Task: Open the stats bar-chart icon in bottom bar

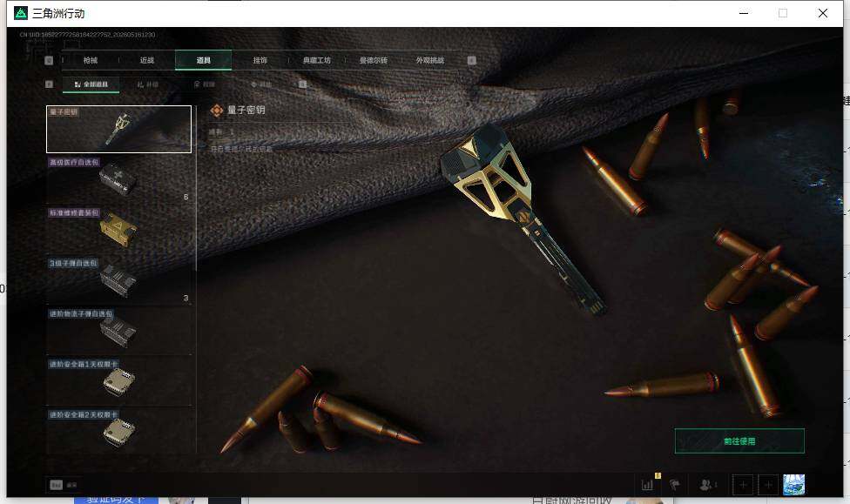Action: click(647, 485)
